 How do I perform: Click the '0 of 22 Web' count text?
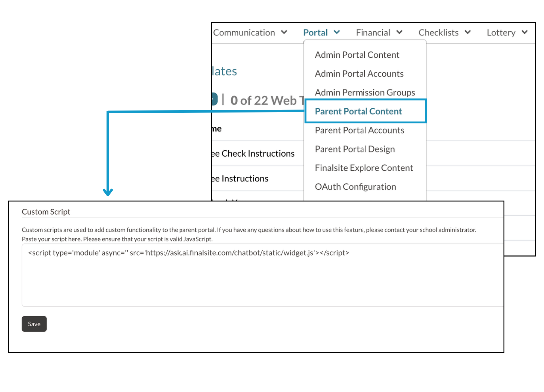point(263,101)
